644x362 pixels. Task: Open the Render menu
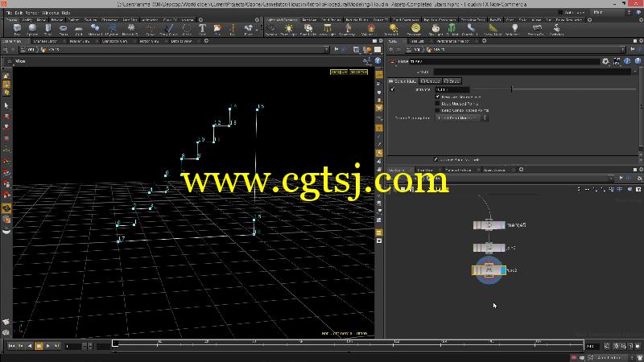click(x=31, y=13)
